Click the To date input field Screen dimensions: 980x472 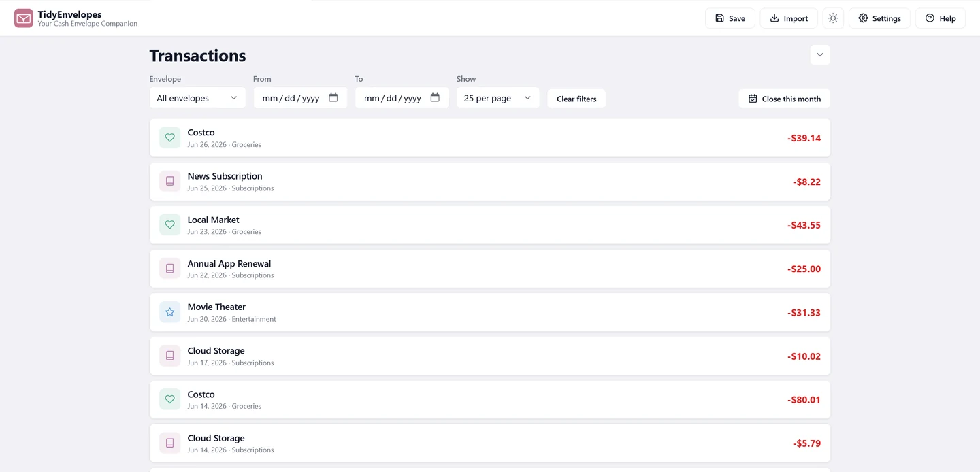pyautogui.click(x=402, y=98)
